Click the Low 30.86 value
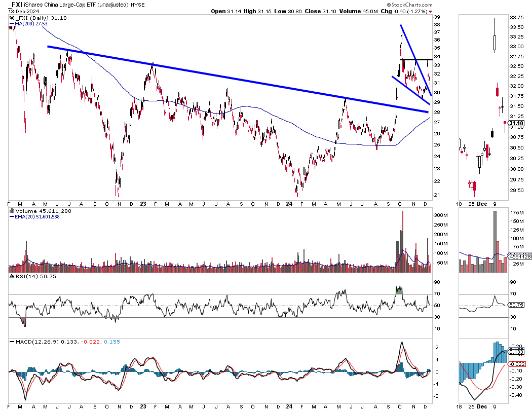 pyautogui.click(x=288, y=11)
